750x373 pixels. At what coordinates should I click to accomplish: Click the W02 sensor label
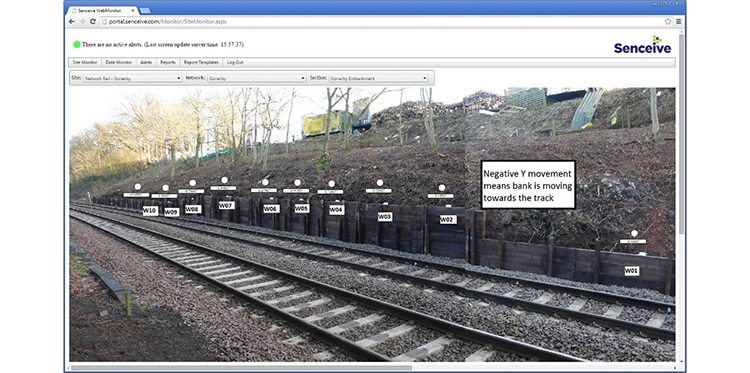[448, 219]
